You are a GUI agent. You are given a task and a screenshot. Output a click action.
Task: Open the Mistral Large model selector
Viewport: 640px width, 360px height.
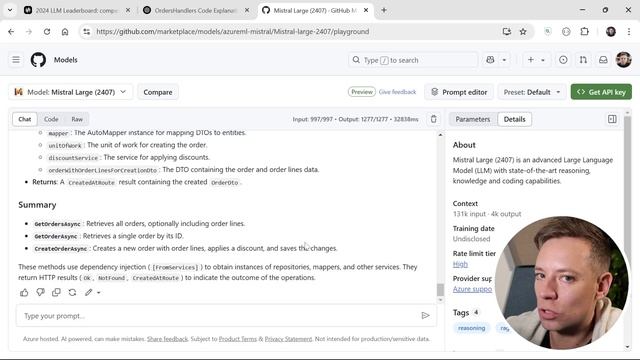click(x=71, y=92)
